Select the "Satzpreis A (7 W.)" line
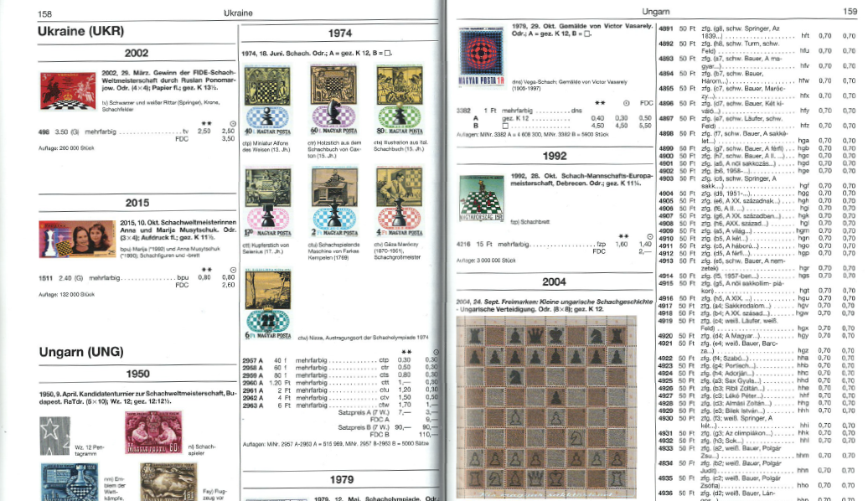 (388, 413)
